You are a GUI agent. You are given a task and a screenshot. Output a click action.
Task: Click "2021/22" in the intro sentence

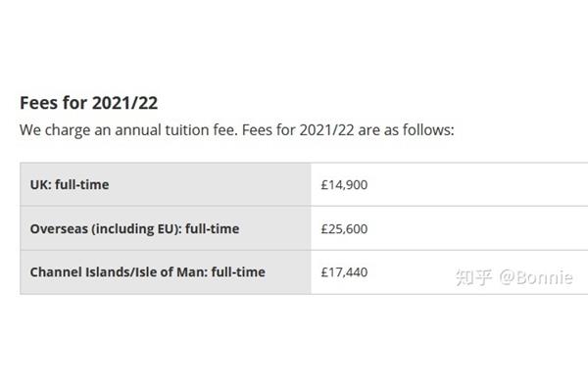[x=326, y=130]
